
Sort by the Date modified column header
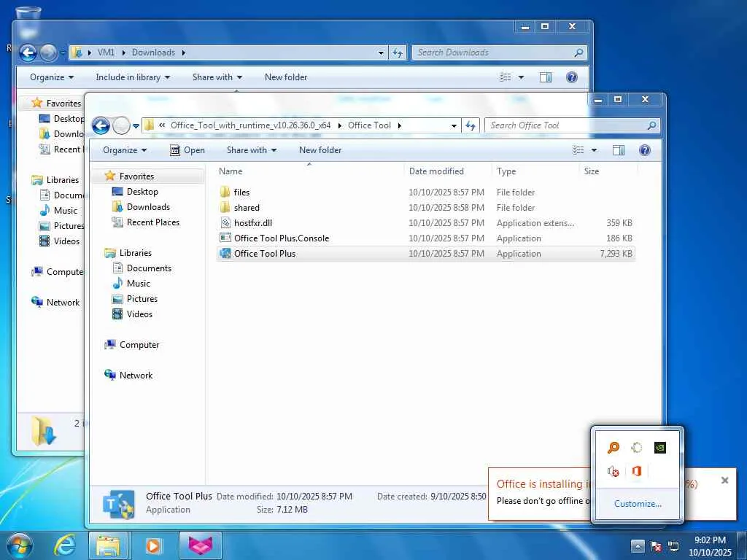pos(447,171)
